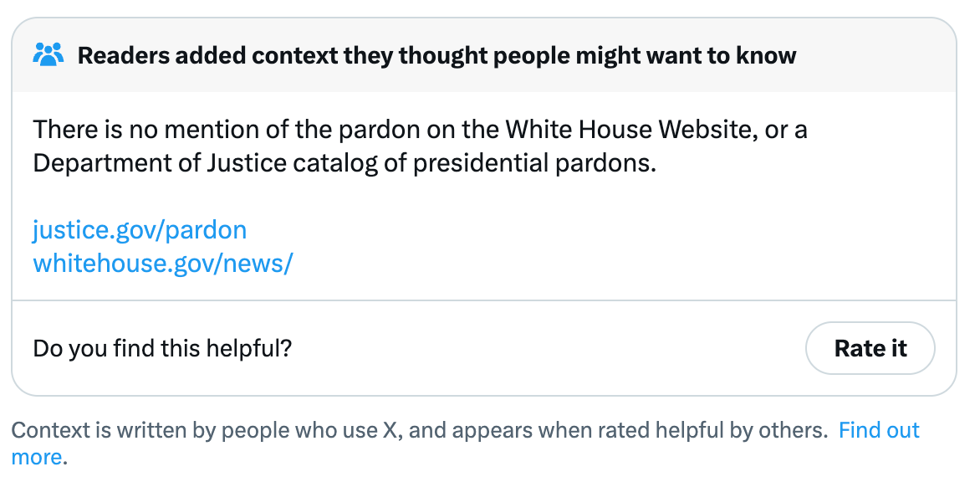Screen dimensions: 980x482
Task: Open the justice.gov/pardon link
Action: pos(140,229)
